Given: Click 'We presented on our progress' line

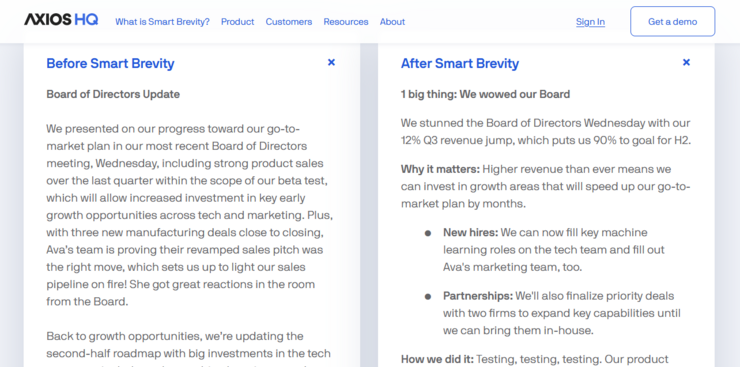Looking at the screenshot, I should [173, 129].
